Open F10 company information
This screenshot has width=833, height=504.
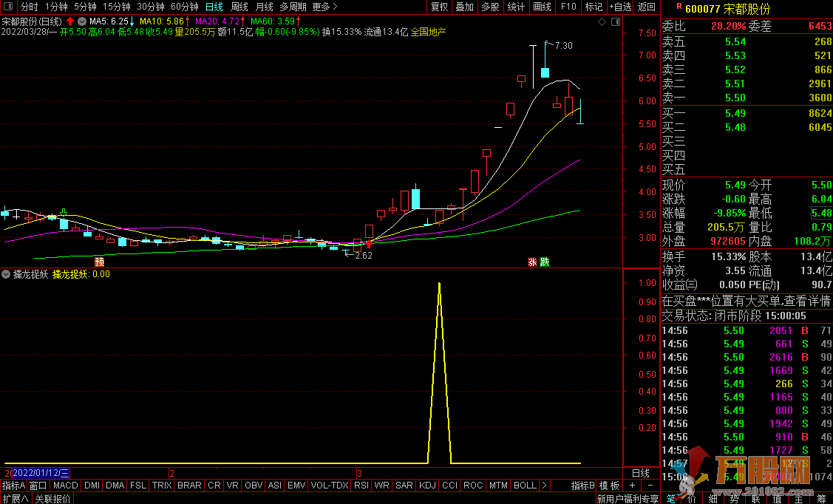[x=568, y=7]
